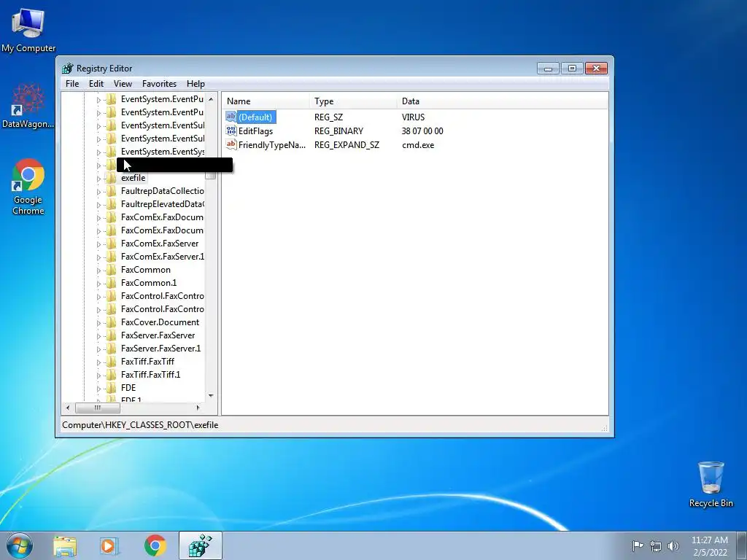Click the FaxComEx.FaxServer folder icon
Screen dimensions: 747x560
pos(112,244)
